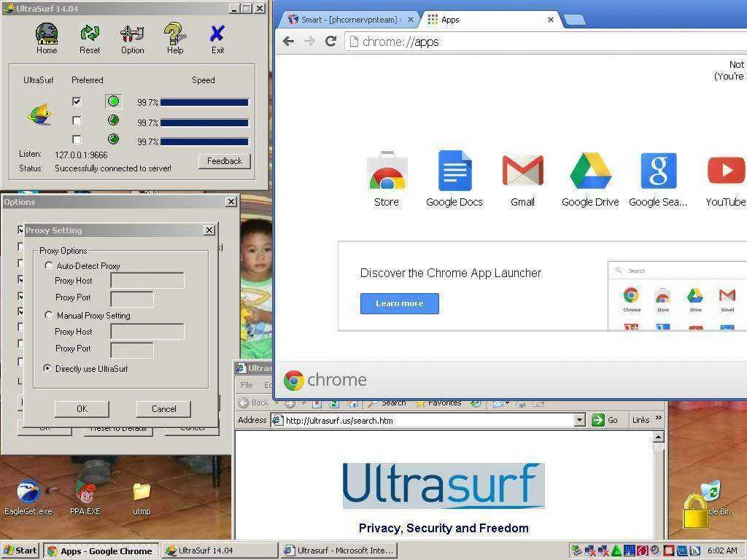Image resolution: width=747 pixels, height=560 pixels.
Task: Click the Feedback button in UltraSurf
Action: click(x=225, y=161)
